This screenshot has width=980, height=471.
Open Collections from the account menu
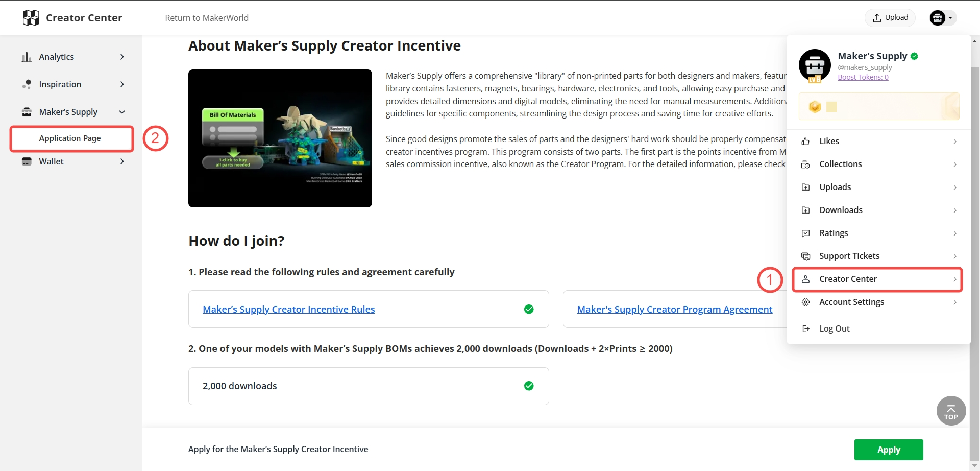pyautogui.click(x=879, y=164)
